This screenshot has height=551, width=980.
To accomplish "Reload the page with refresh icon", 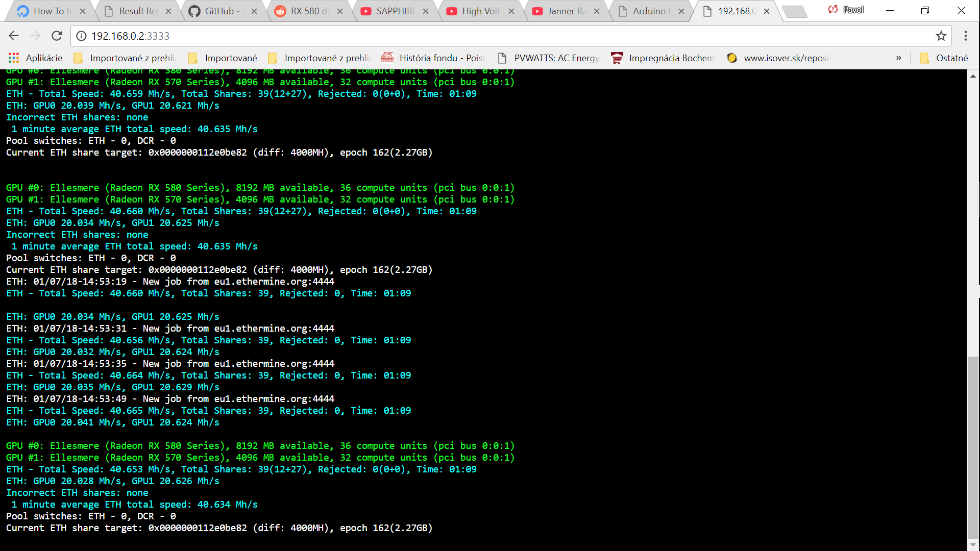I will (57, 36).
